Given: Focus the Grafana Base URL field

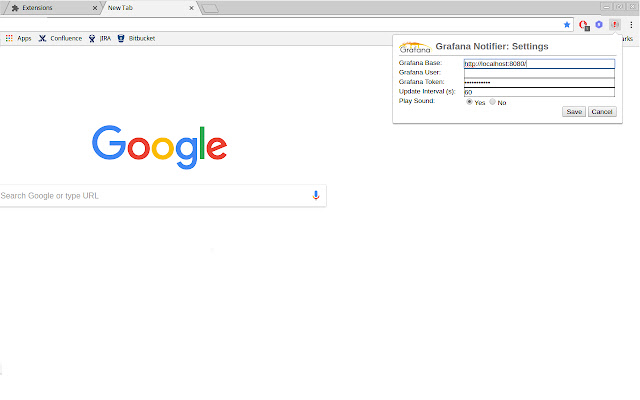Looking at the screenshot, I should pos(539,64).
